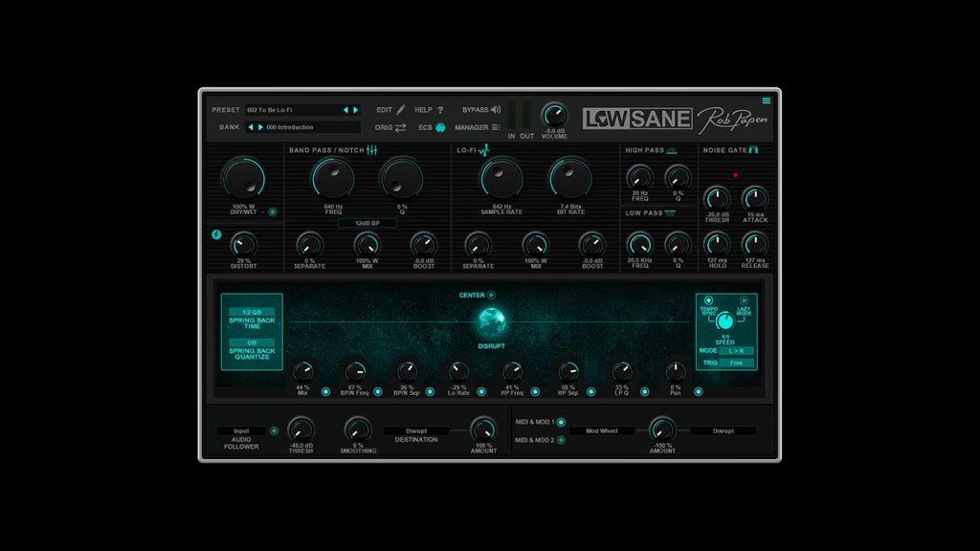The height and width of the screenshot is (551, 980).
Task: Click the BYPASS label button
Action: pyautogui.click(x=475, y=110)
